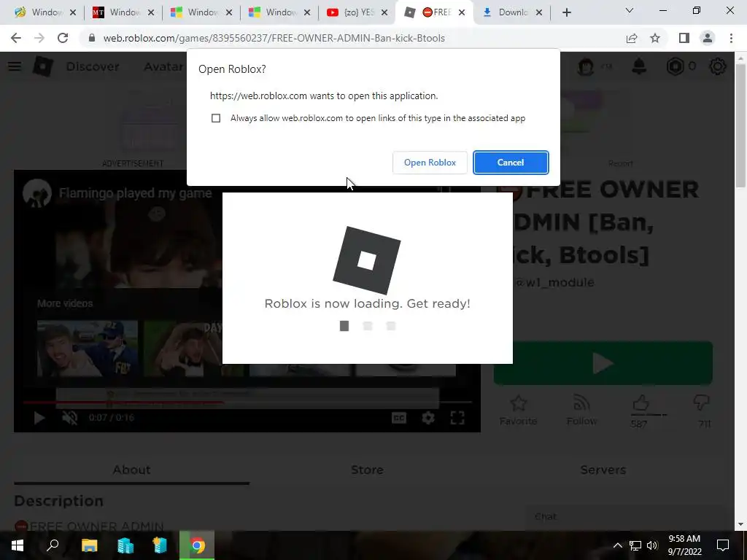The height and width of the screenshot is (560, 747).
Task: Click the lock icon in address bar
Action: [x=92, y=38]
